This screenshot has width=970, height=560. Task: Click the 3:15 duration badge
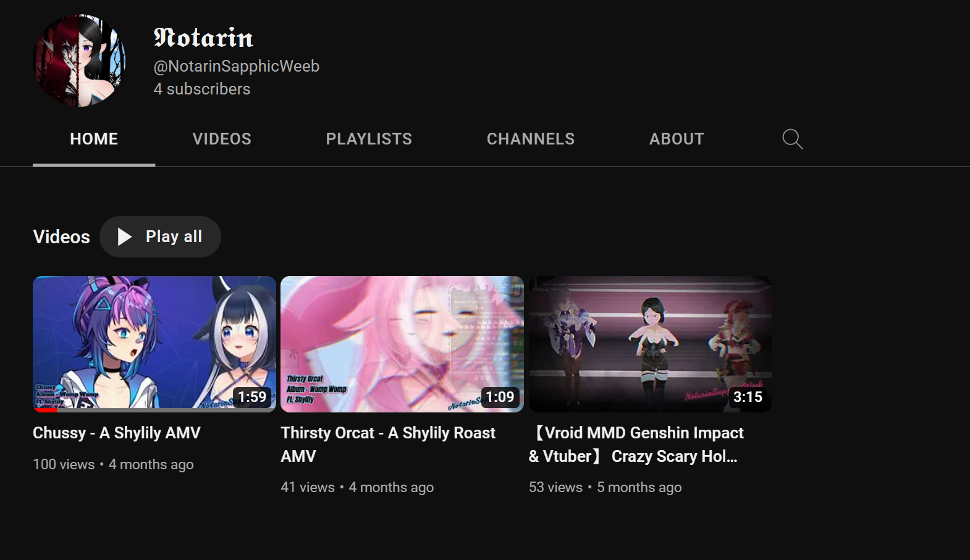pyautogui.click(x=748, y=397)
